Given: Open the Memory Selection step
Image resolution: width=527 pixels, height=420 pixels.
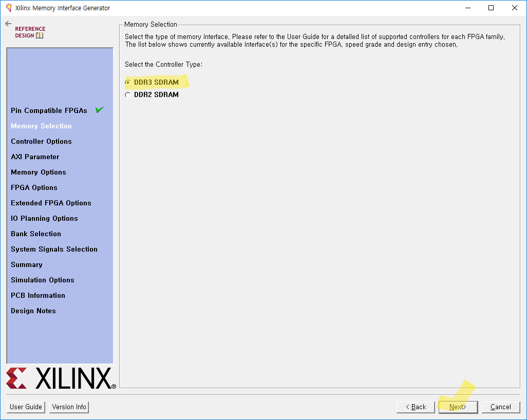Looking at the screenshot, I should pyautogui.click(x=41, y=126).
